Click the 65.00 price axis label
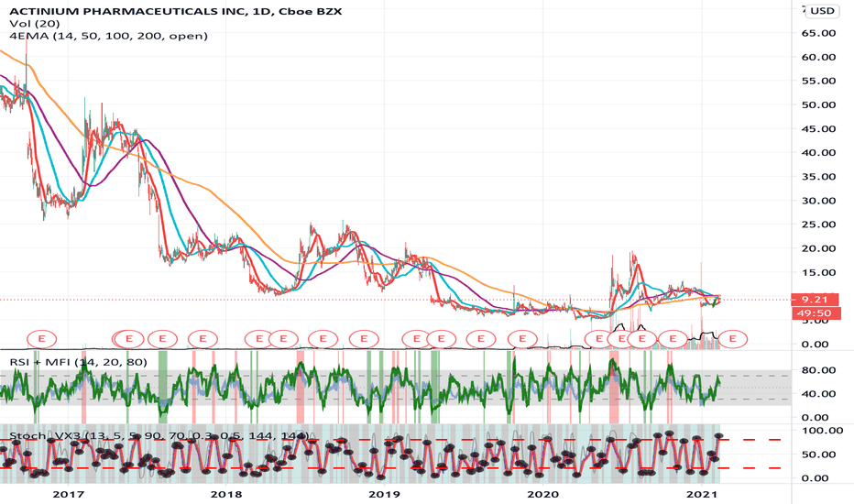This screenshot has height=504, width=854. point(818,33)
